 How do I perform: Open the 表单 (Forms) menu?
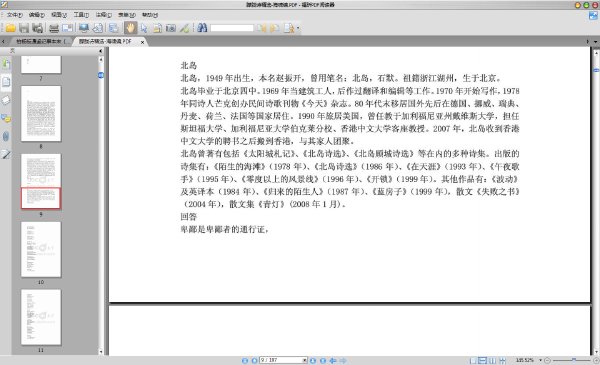[127, 15]
